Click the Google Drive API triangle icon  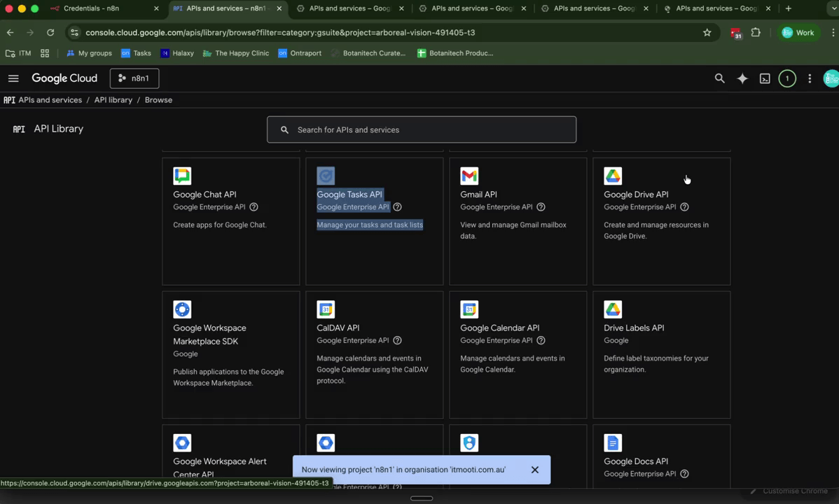click(x=612, y=176)
